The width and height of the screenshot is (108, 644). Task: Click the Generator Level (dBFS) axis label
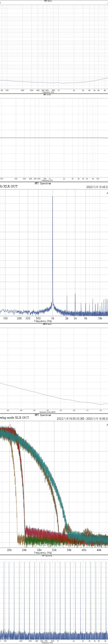coord(47,412)
